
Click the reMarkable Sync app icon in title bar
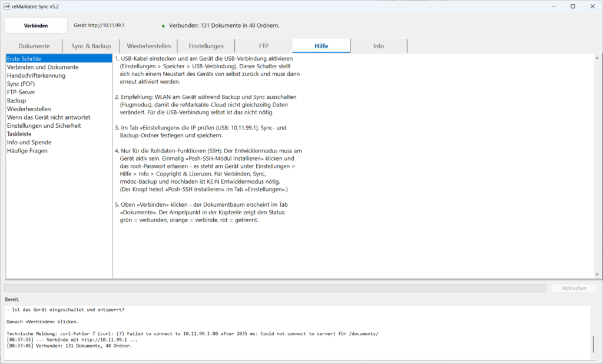[x=7, y=6]
